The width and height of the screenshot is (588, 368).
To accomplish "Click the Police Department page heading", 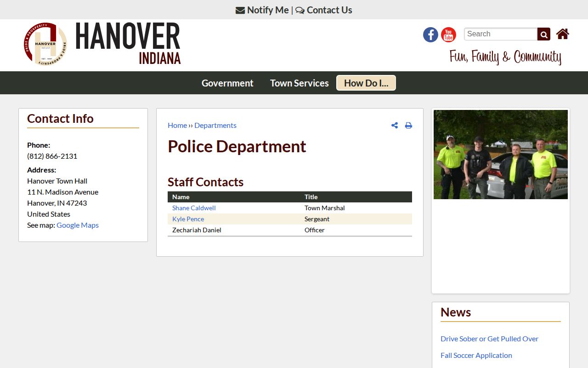I will (237, 146).
